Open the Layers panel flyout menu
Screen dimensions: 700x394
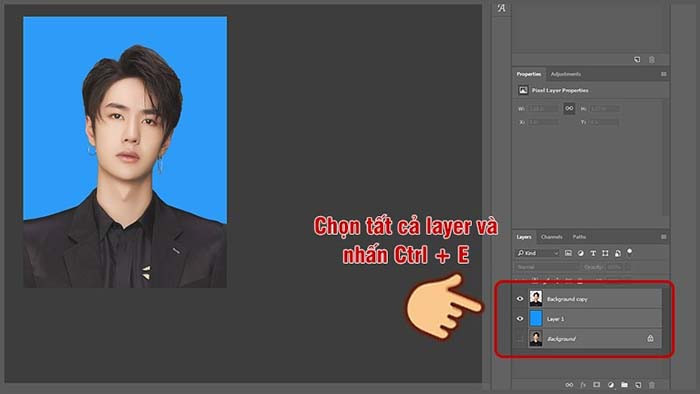point(663,237)
